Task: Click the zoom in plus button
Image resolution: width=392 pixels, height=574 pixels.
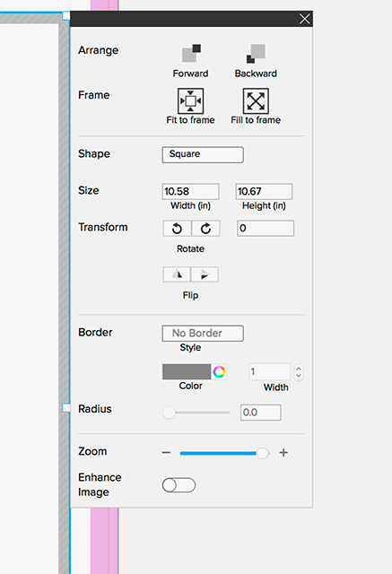Action: coord(283,453)
